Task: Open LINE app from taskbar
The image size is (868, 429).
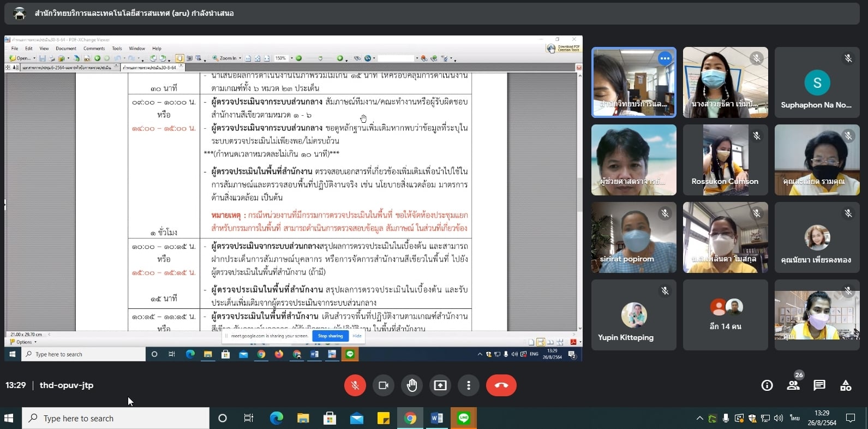Action: click(464, 418)
